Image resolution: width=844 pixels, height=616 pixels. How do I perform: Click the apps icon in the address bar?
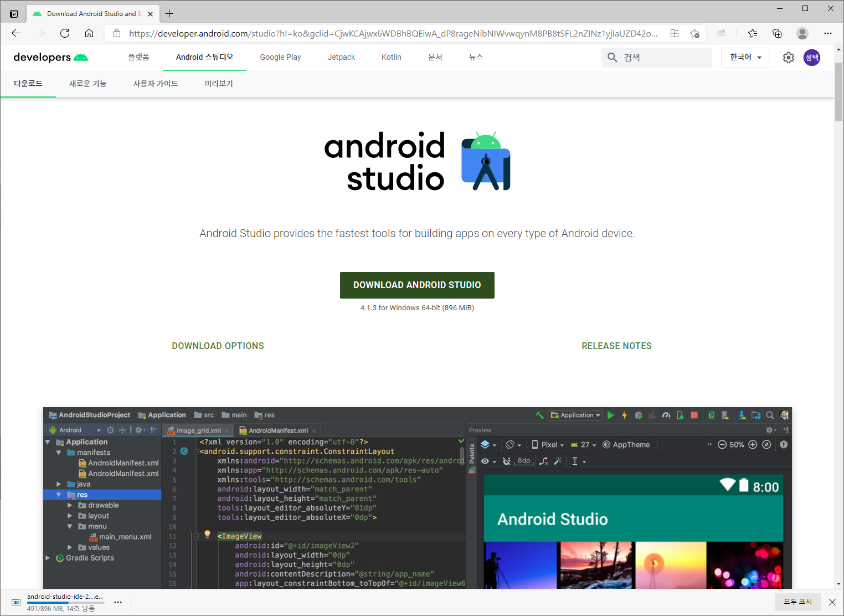point(675,33)
